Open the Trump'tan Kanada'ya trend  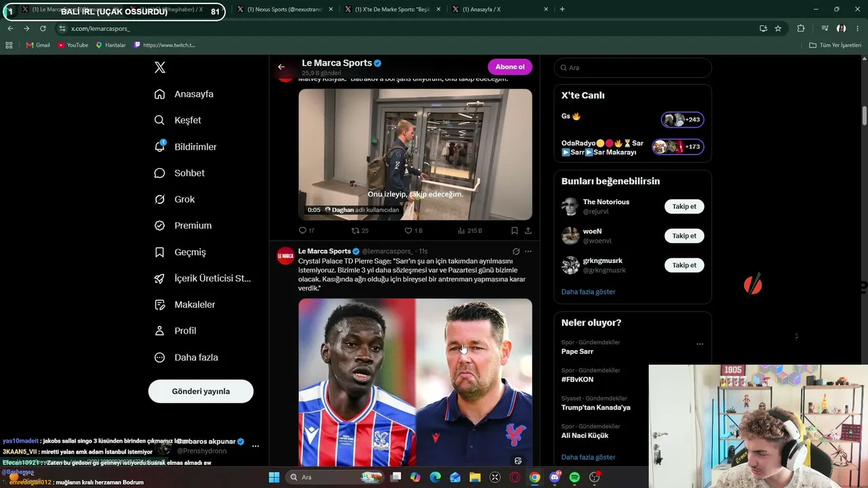(x=596, y=407)
